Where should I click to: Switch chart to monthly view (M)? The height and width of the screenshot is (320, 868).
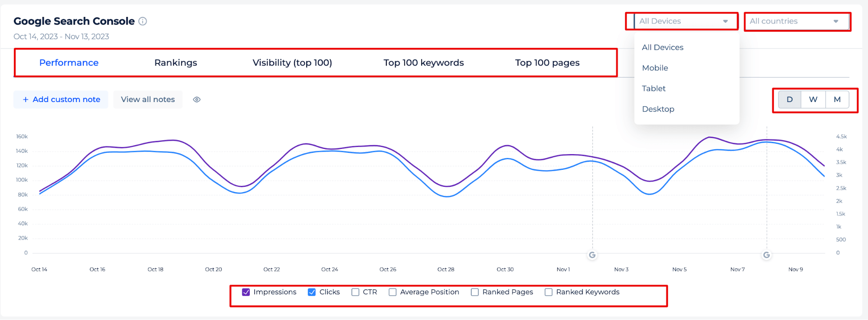pos(837,99)
